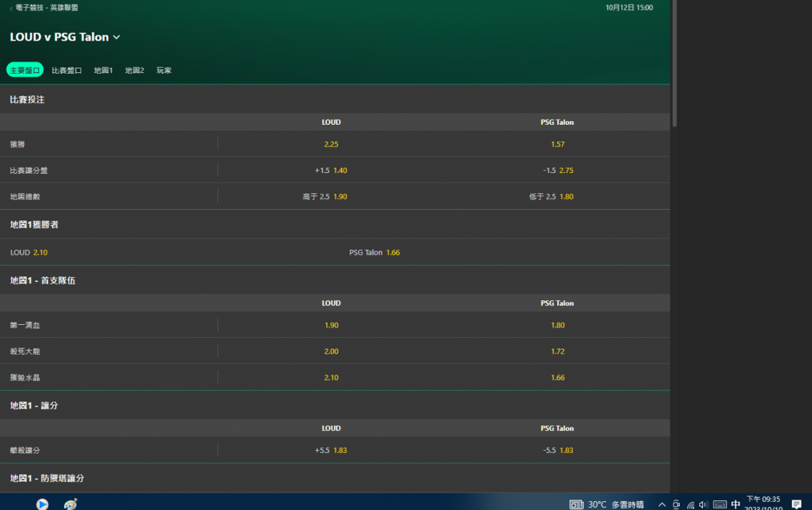Select LOUD +1.5 handicap at 1.40
This screenshot has width=812, height=510.
(x=331, y=170)
